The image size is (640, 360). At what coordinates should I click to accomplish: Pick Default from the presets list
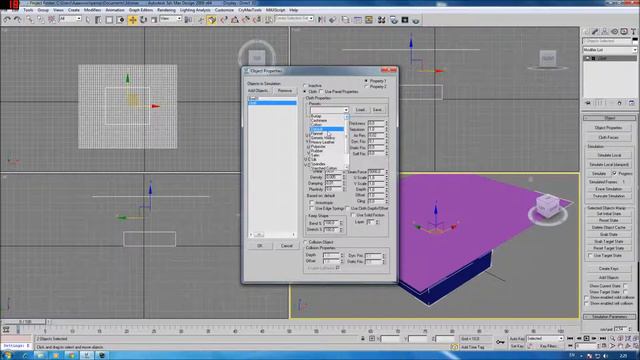[x=327, y=129]
